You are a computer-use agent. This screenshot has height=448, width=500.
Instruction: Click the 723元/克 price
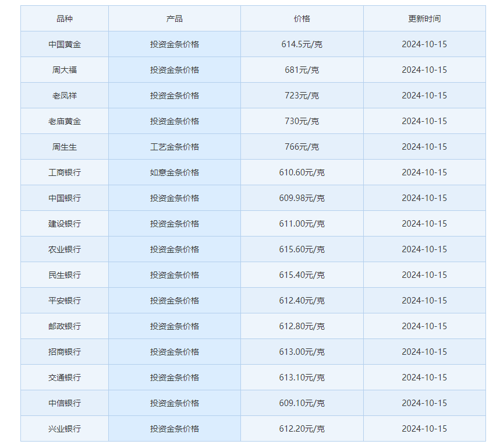point(302,96)
